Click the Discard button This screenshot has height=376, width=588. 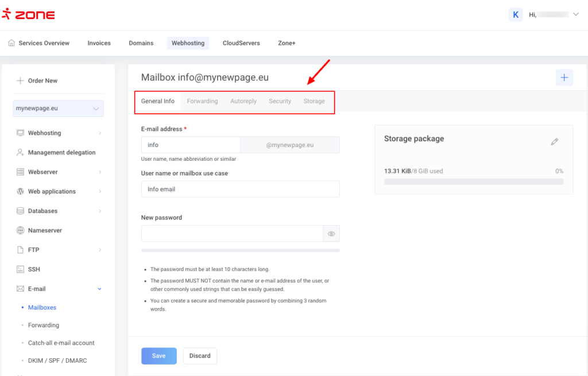coord(200,356)
